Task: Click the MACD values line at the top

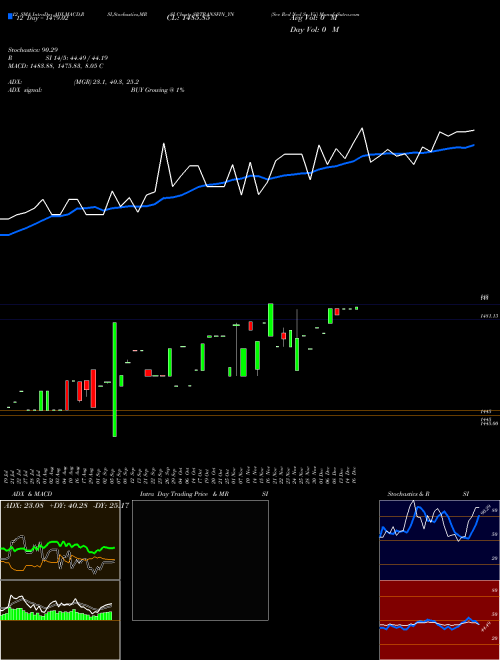Action: coord(56,66)
